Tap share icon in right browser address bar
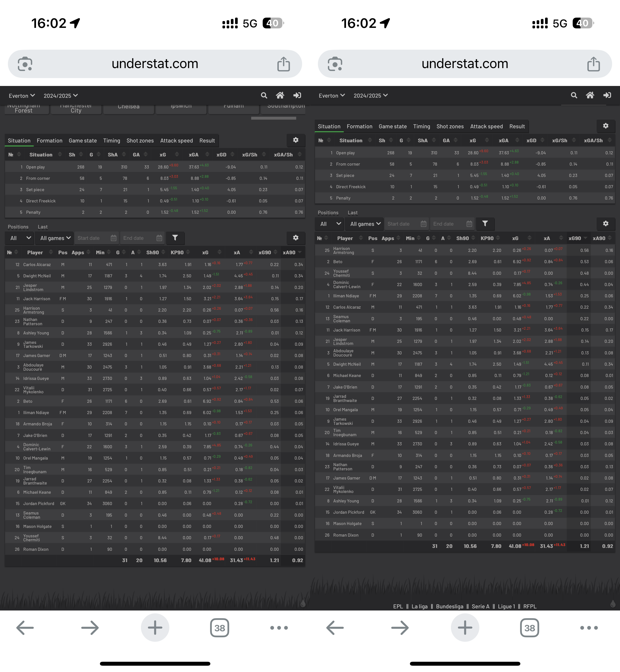620x672 pixels. point(593,64)
